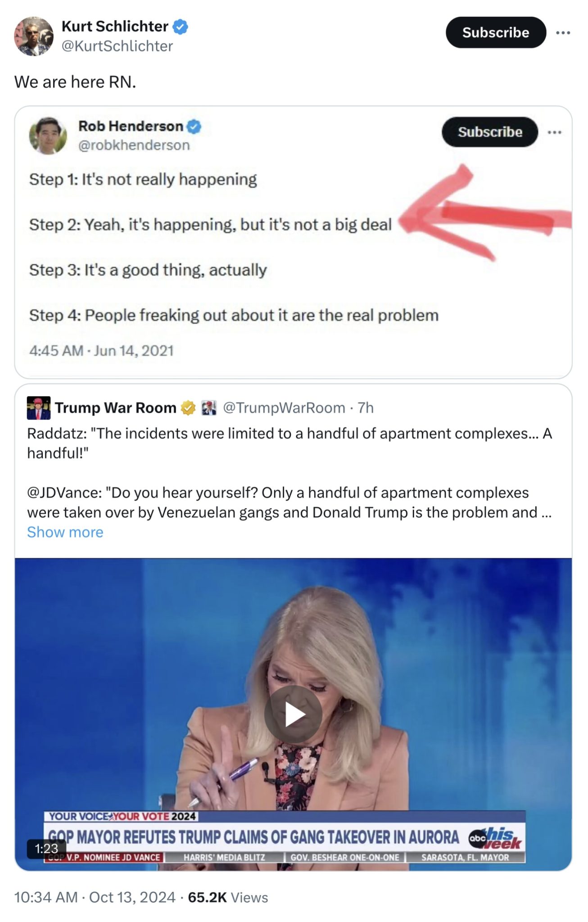Click the 1:23 video duration label
The height and width of the screenshot is (922, 588).
[46, 848]
